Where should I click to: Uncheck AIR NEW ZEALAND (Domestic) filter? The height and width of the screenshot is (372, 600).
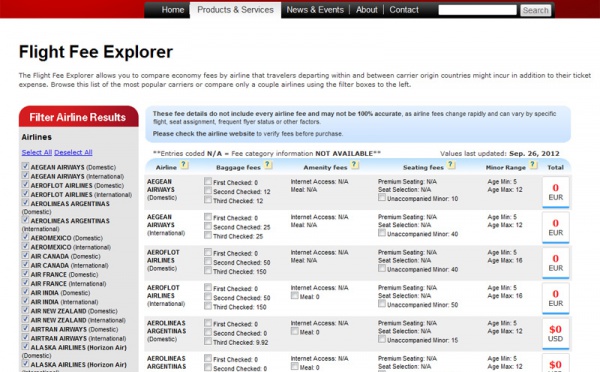(26, 310)
